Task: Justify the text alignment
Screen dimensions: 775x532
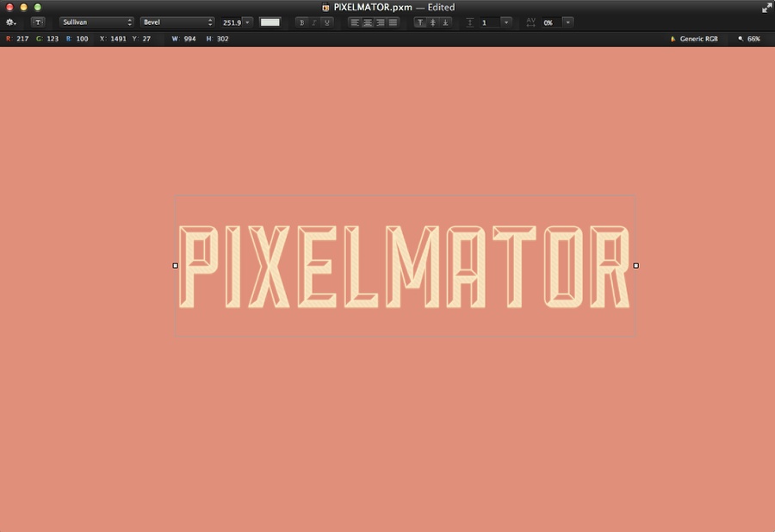Action: (393, 22)
